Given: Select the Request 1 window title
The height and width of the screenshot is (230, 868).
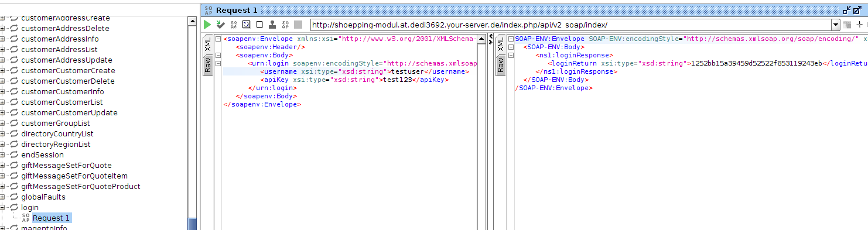Looking at the screenshot, I should tap(237, 10).
